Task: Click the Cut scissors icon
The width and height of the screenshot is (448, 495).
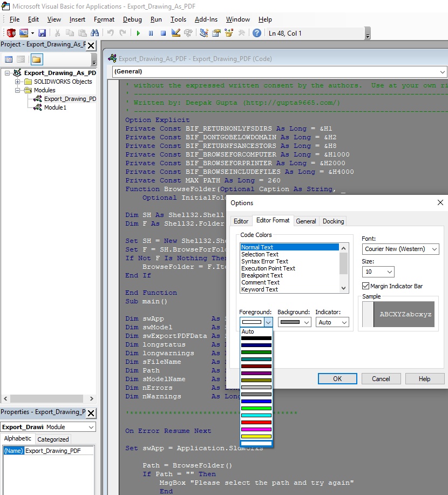Action: click(57, 33)
